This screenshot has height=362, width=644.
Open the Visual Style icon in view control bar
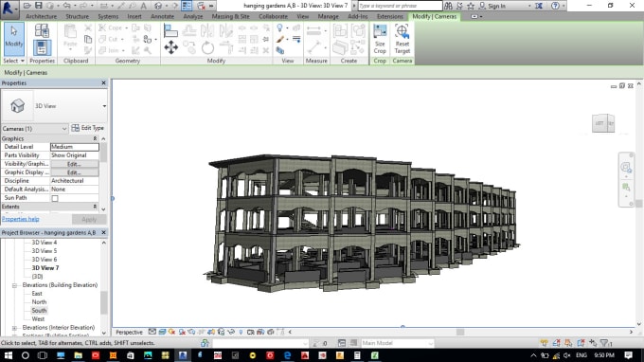[x=162, y=332]
